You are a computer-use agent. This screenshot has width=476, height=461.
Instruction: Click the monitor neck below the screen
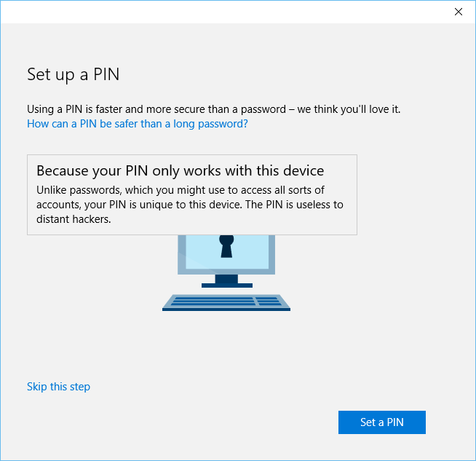tap(226, 277)
